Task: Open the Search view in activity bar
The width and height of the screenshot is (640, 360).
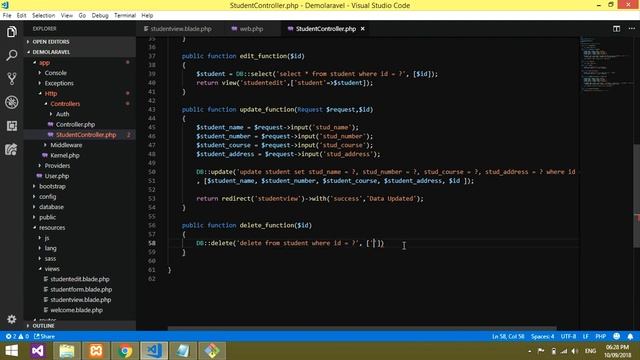Action: (x=11, y=55)
